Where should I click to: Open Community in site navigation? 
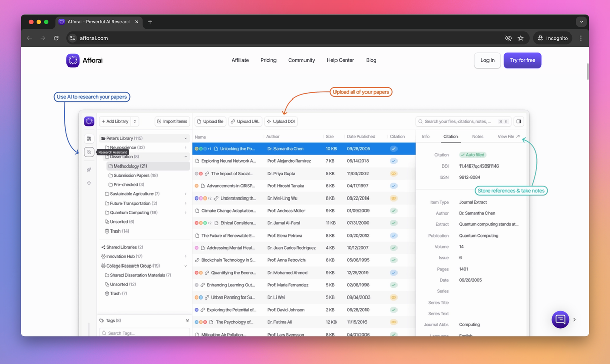[301, 60]
